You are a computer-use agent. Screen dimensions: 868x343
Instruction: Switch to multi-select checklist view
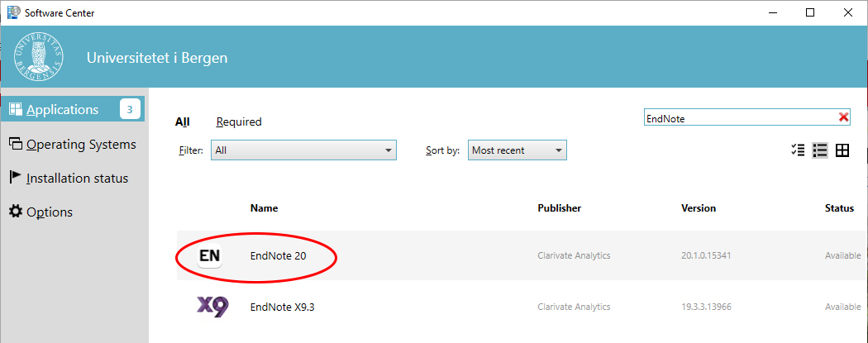click(x=798, y=150)
